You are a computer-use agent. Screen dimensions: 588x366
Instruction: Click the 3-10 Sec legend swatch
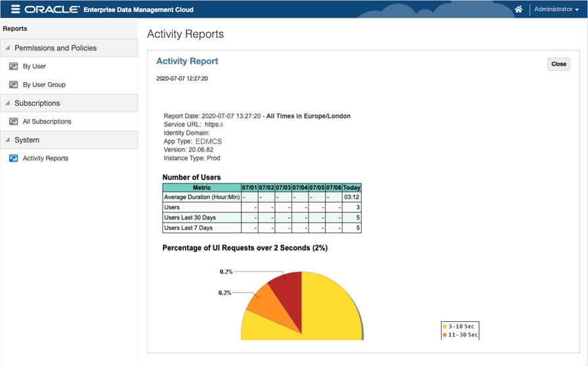click(x=445, y=327)
